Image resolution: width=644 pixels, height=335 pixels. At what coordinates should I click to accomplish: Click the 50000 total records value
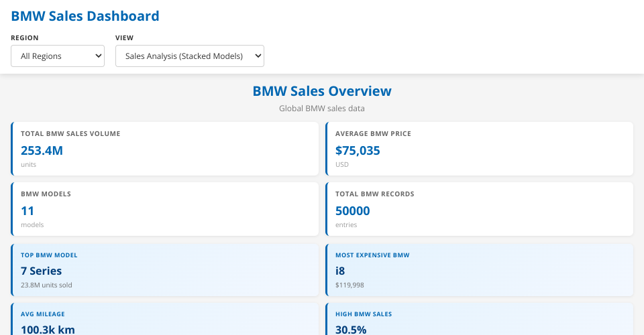point(352,211)
